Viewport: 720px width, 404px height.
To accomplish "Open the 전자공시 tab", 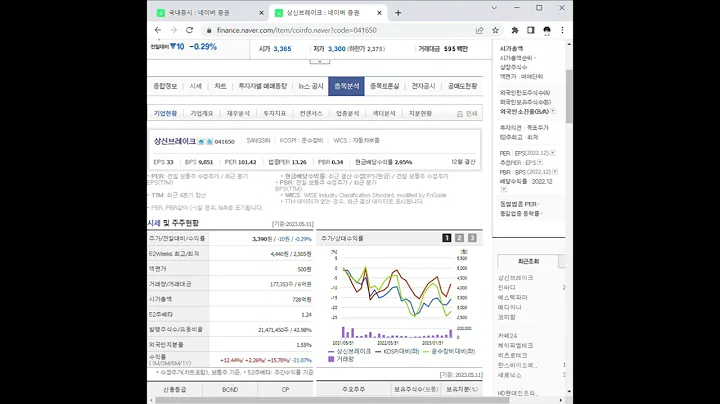I will point(423,86).
